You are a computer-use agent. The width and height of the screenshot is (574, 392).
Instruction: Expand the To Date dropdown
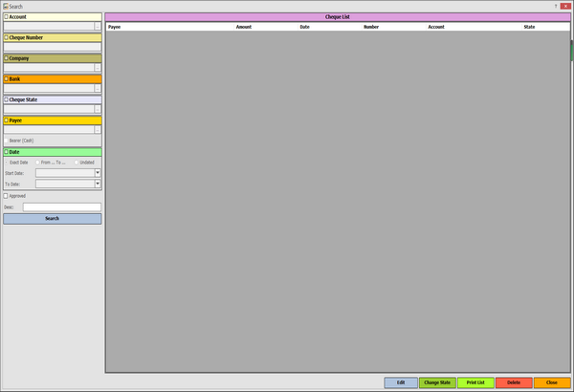click(98, 184)
